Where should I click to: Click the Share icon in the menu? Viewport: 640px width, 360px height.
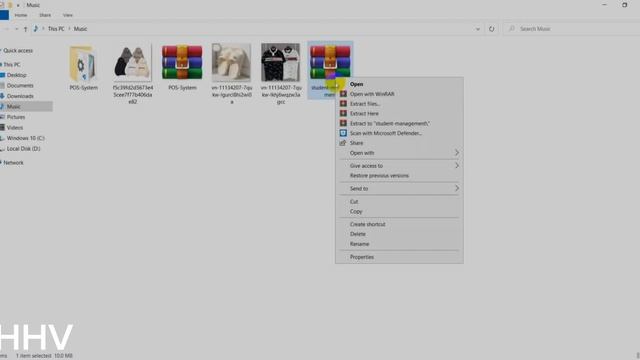(x=343, y=143)
